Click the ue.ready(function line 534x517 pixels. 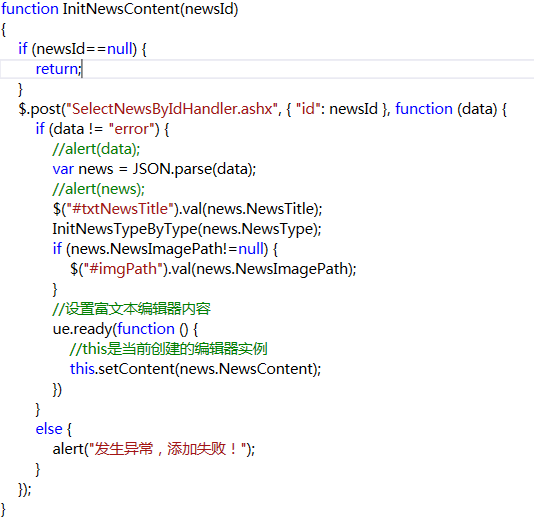(125, 329)
